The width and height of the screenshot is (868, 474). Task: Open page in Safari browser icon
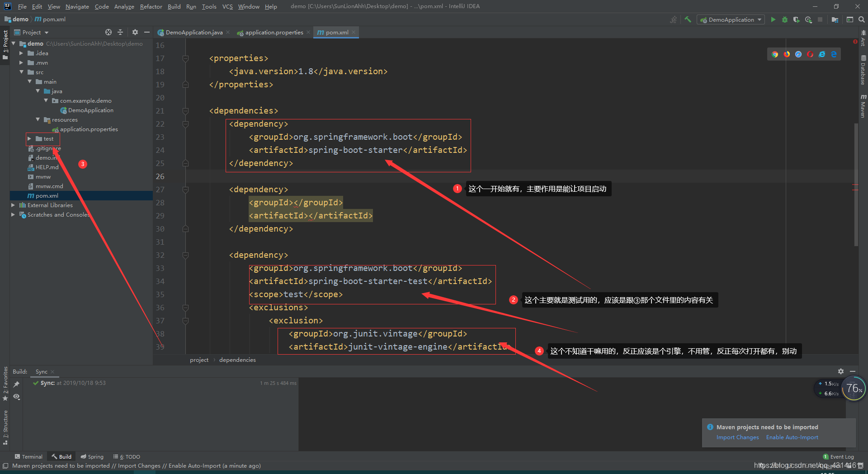pyautogui.click(x=798, y=54)
